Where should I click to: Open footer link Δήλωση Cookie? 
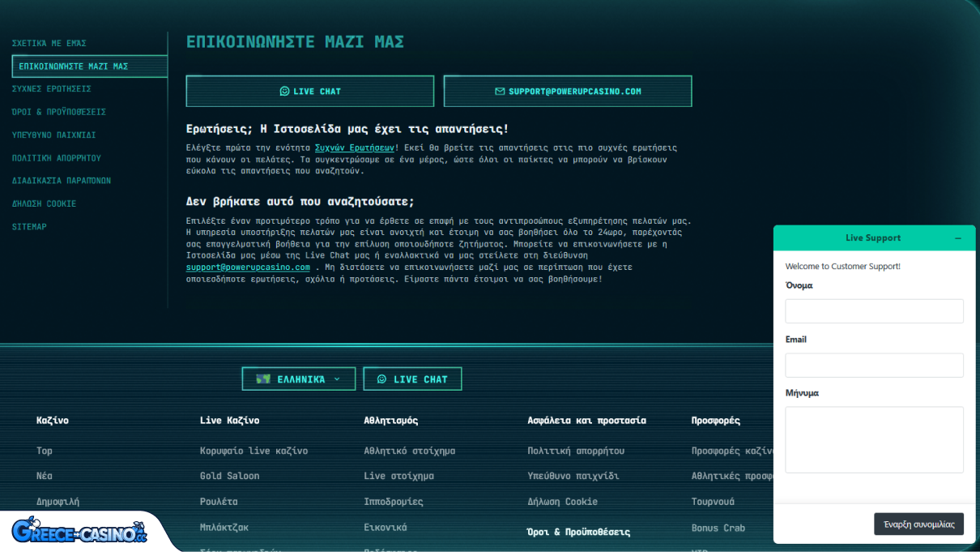(563, 502)
